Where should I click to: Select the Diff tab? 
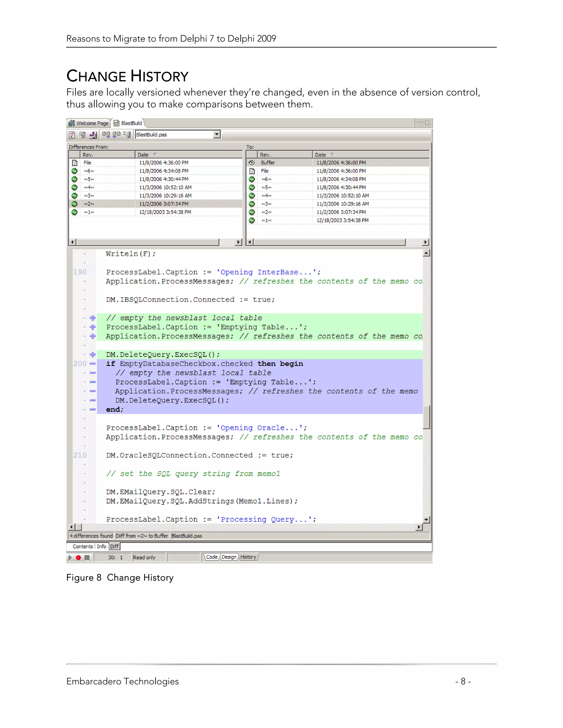click(114, 546)
